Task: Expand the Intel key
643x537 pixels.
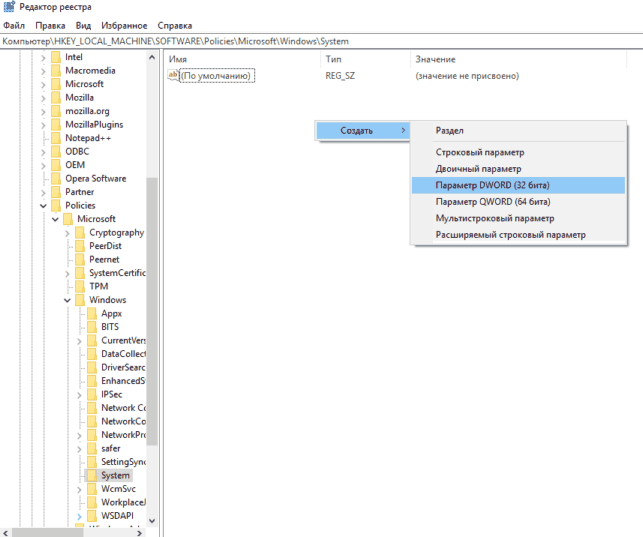Action: point(43,58)
